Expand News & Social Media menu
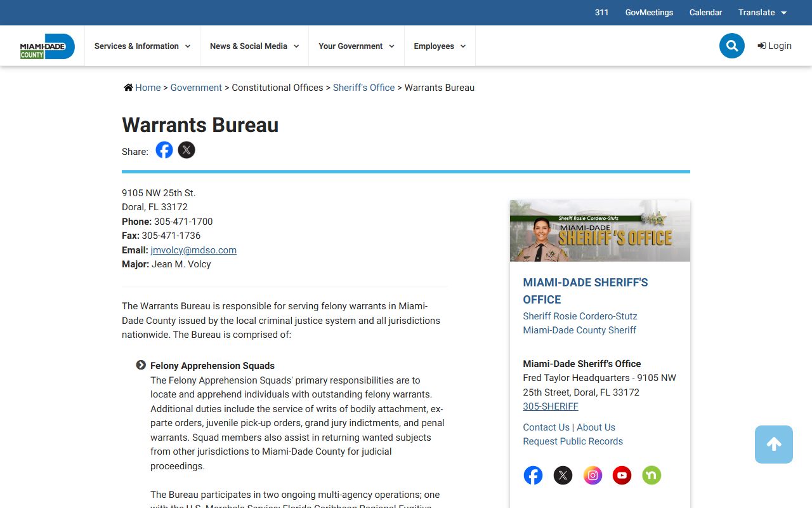The image size is (812, 508). coord(254,46)
